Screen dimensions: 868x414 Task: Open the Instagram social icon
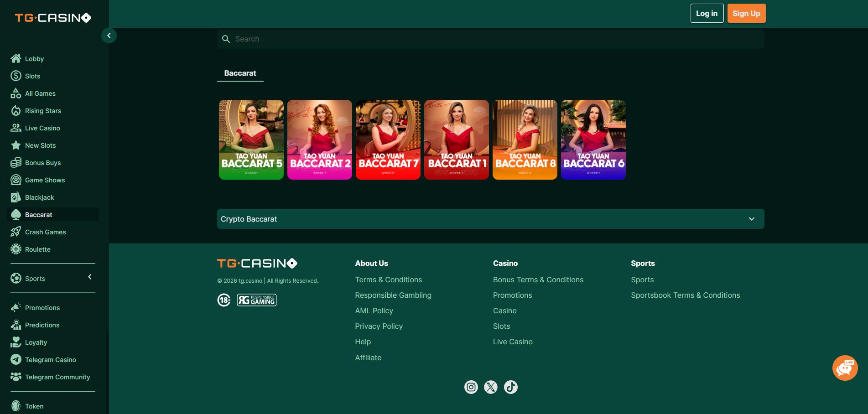pyautogui.click(x=471, y=387)
